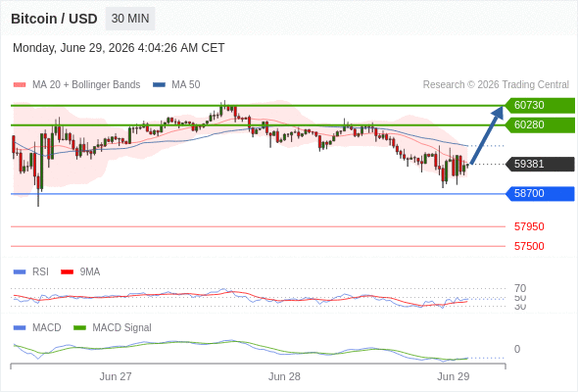Click the RSI 70 level label

coord(520,288)
